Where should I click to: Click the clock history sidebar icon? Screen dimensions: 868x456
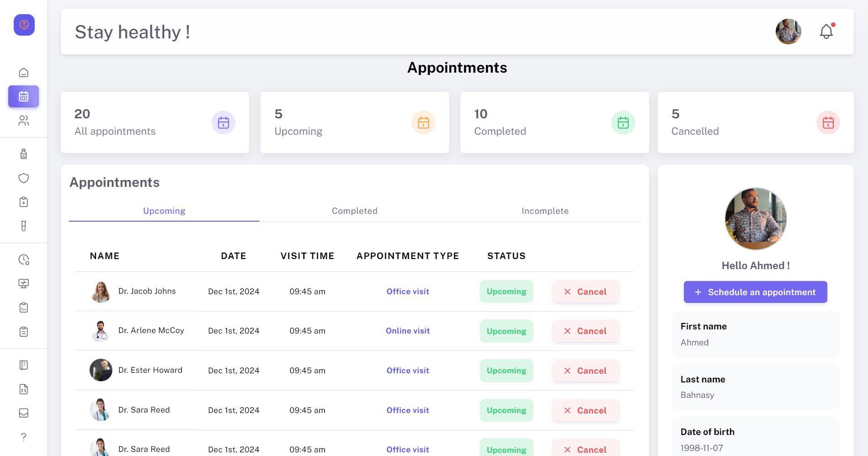[24, 260]
